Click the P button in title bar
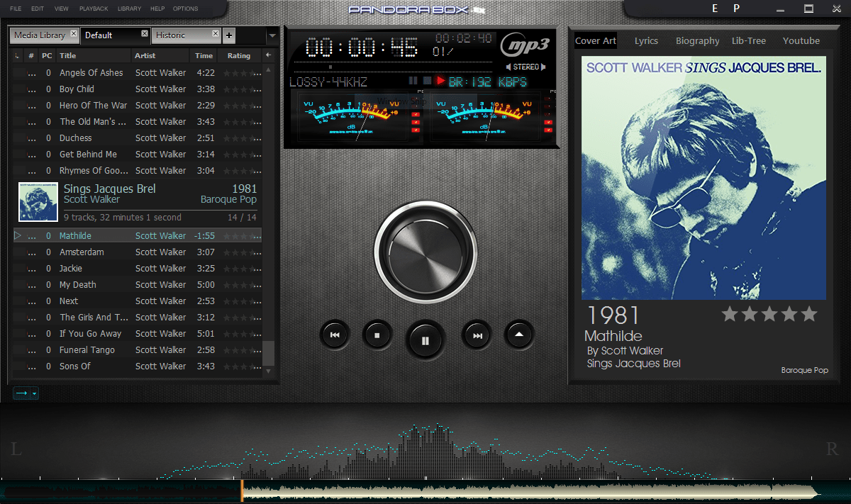The height and width of the screenshot is (504, 851). (x=737, y=9)
